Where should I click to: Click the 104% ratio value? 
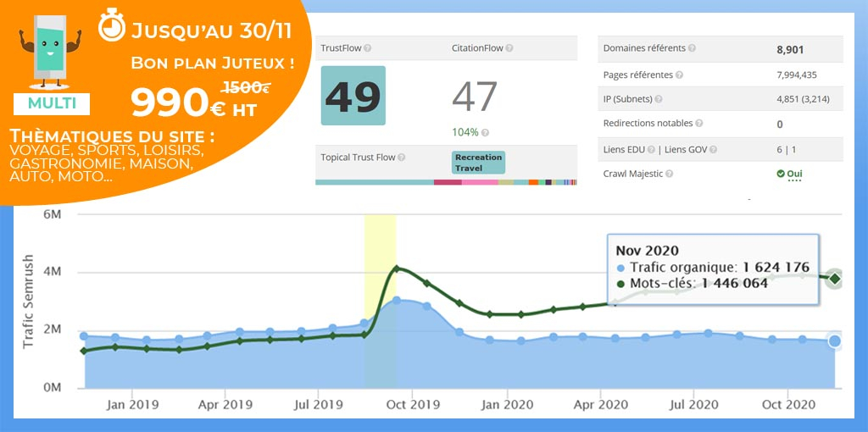click(465, 133)
